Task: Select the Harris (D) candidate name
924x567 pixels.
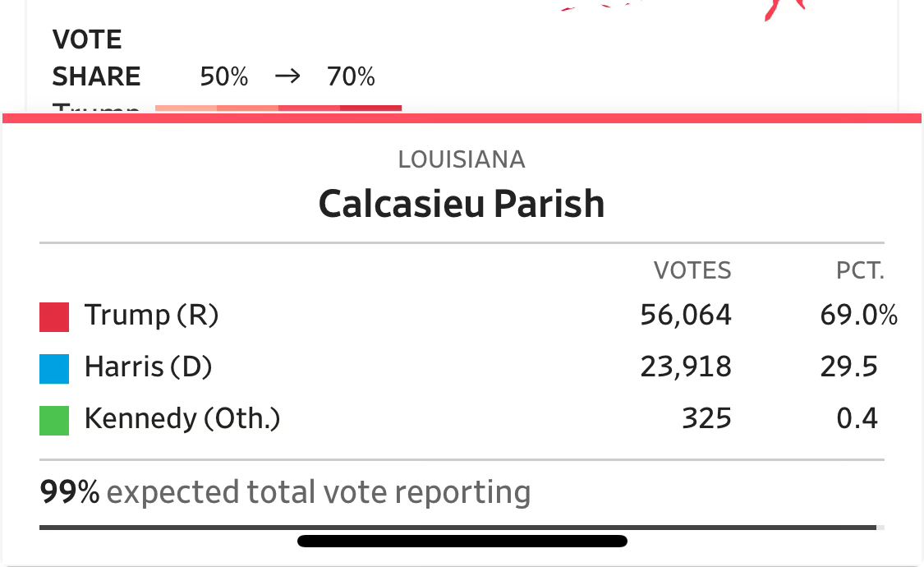Action: [149, 366]
